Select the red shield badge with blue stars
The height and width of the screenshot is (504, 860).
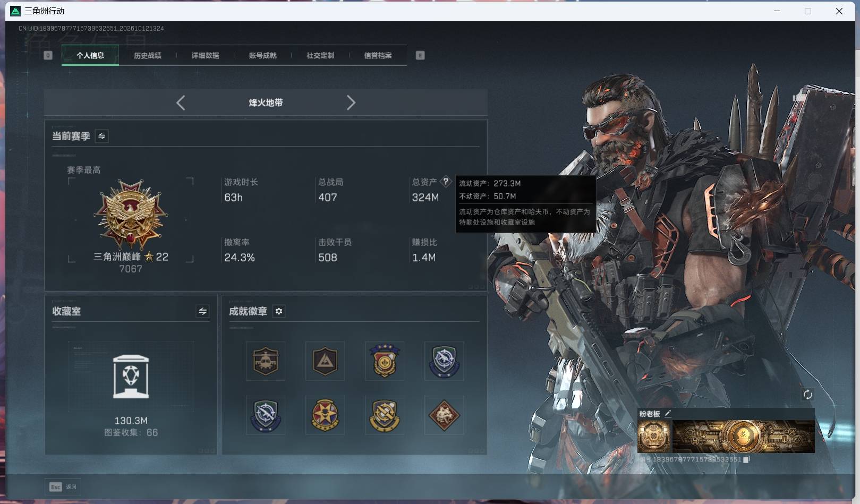(x=385, y=361)
